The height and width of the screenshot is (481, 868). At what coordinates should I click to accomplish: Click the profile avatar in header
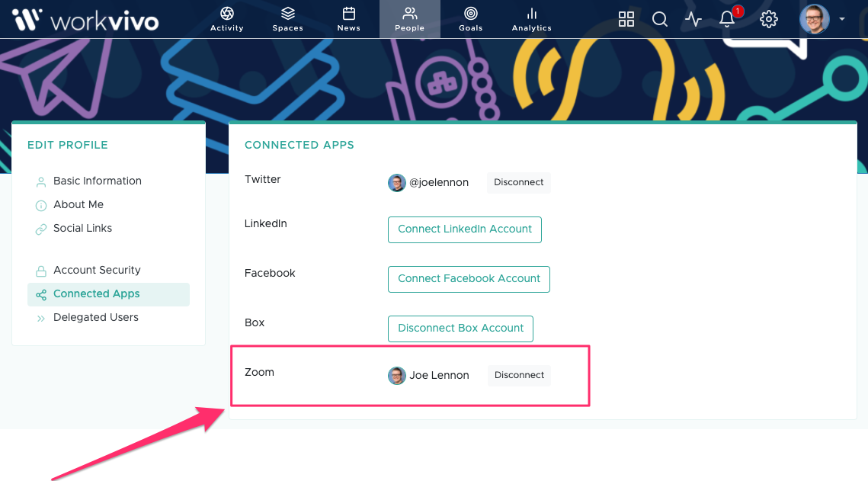point(815,19)
